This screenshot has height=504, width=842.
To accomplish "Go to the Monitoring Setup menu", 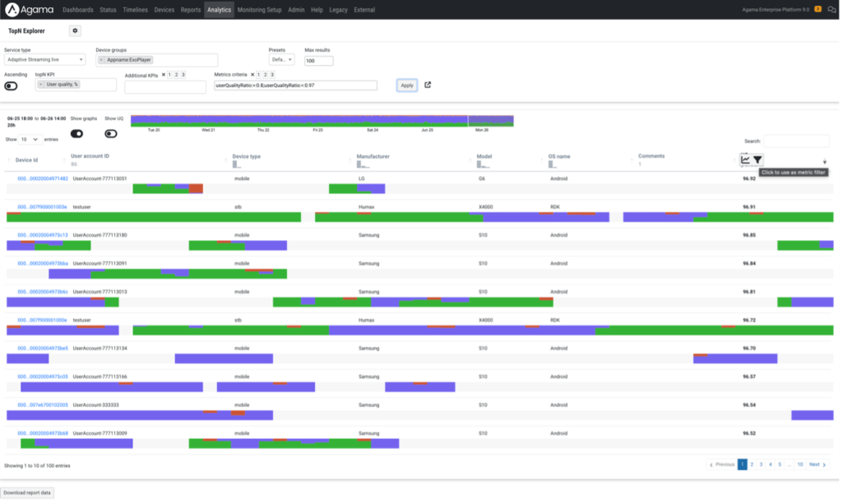I will (259, 10).
